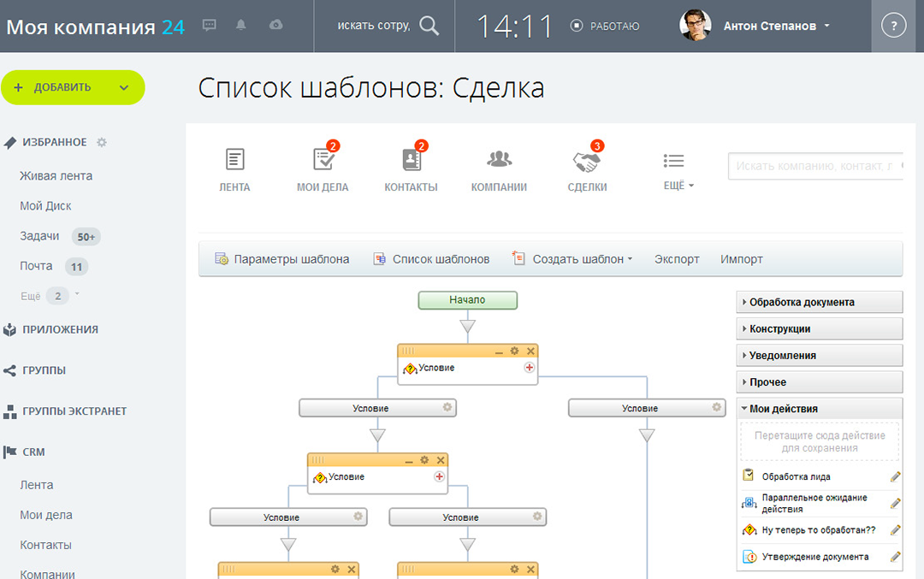
Task: Click the CRM search input field
Action: point(814,166)
